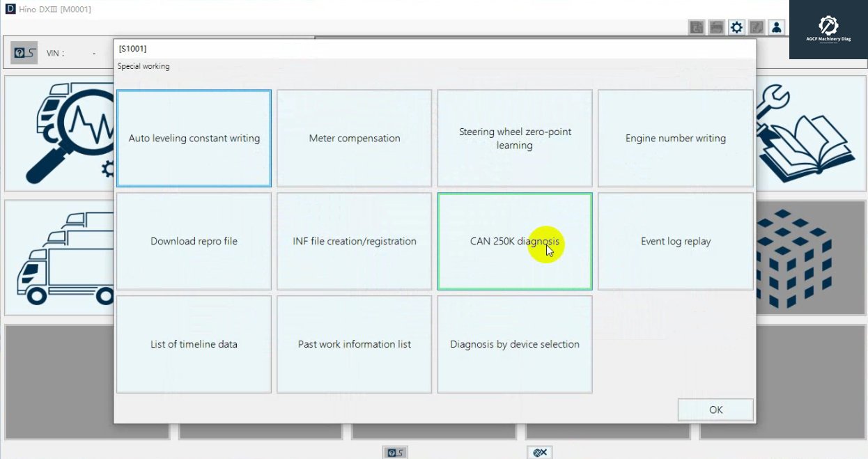Open Event log replay

(675, 242)
